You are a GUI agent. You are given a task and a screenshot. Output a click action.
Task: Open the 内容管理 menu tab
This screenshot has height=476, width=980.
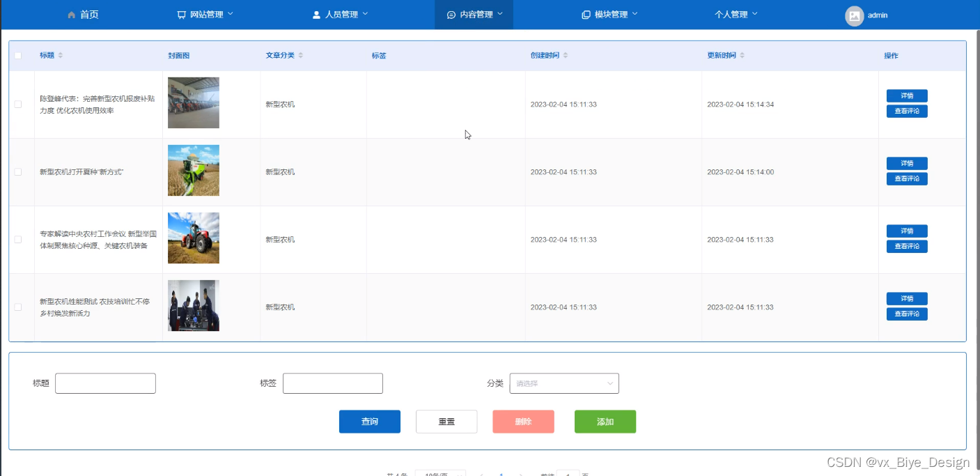[474, 15]
